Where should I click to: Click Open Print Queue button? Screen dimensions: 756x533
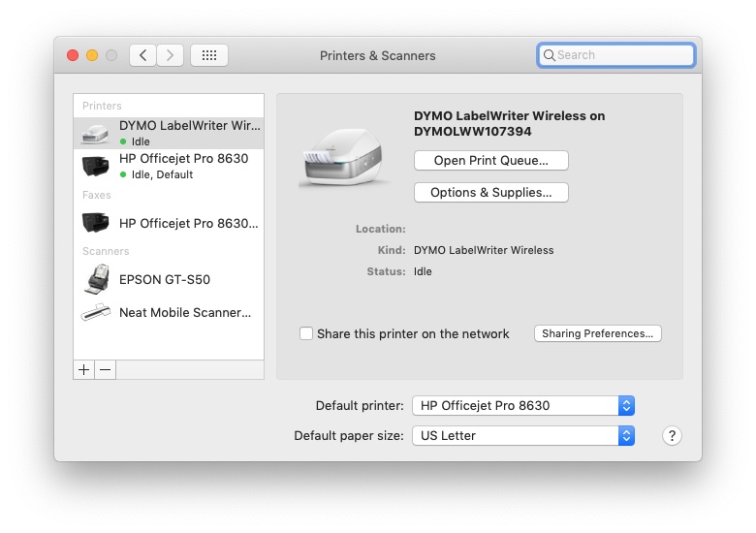tap(490, 161)
